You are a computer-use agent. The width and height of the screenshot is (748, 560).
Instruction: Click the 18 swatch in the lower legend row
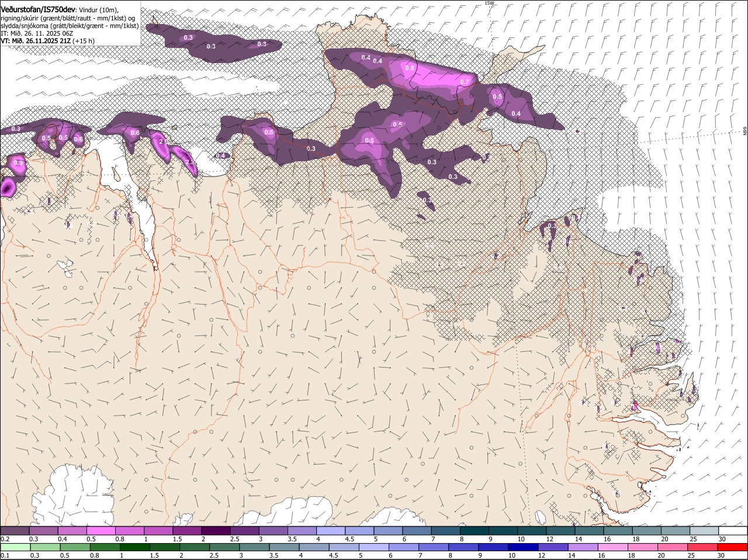[642, 547]
